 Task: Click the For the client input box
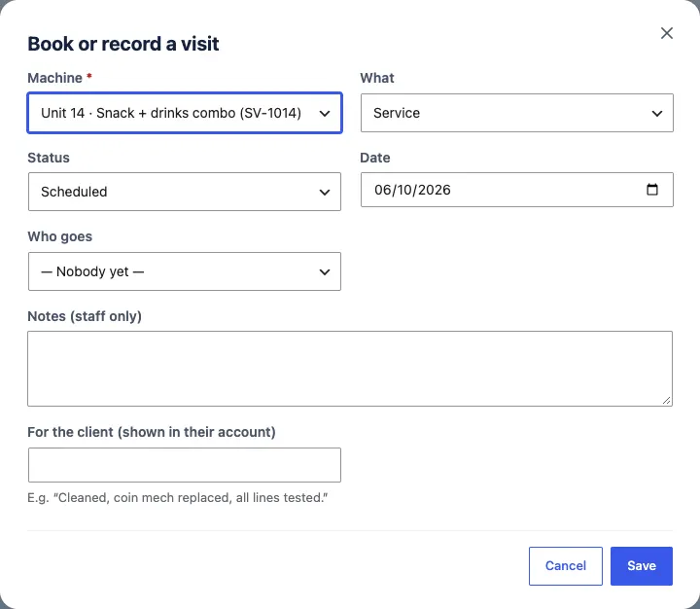(185, 465)
